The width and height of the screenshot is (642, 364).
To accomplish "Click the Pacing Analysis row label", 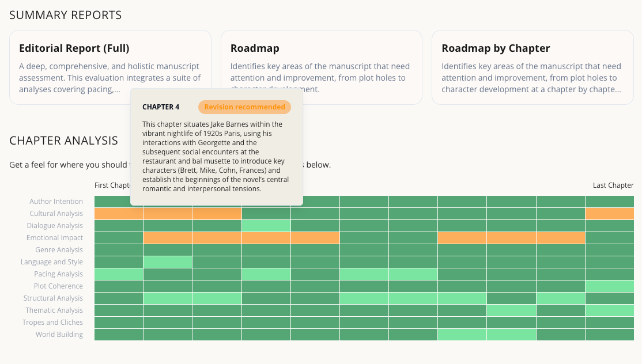I will point(58,274).
